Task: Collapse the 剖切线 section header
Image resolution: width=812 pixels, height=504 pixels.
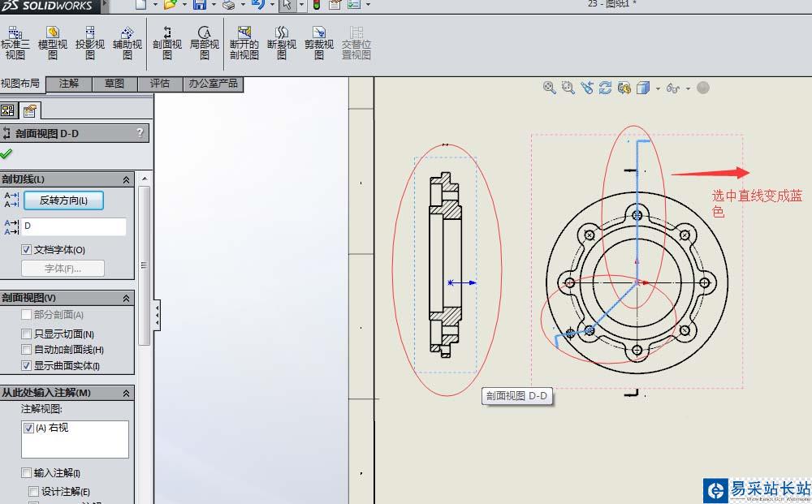Action: (x=126, y=179)
